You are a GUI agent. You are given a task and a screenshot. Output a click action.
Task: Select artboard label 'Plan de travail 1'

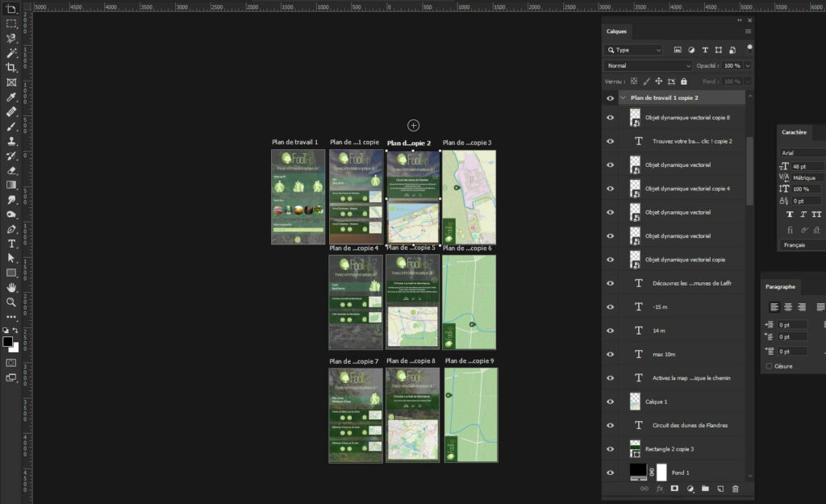(294, 143)
